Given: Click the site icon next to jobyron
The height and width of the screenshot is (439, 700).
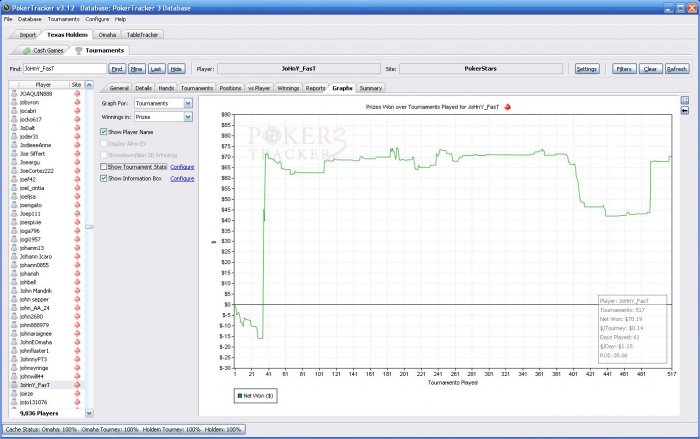Looking at the screenshot, I should coord(77,102).
